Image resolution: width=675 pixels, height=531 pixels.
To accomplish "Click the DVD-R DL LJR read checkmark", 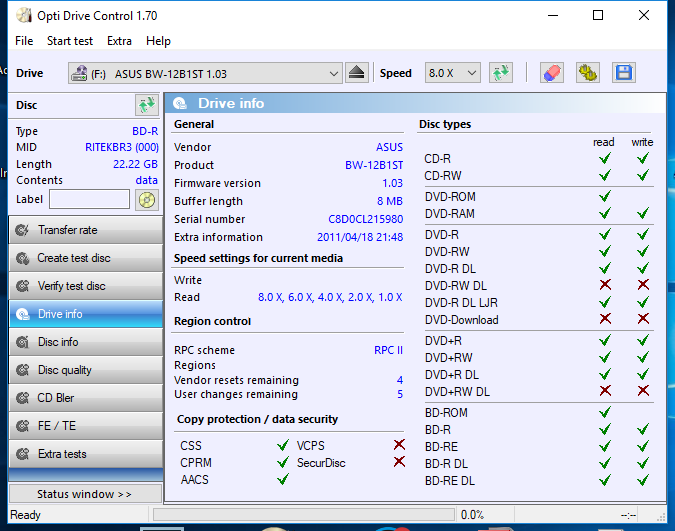I will pyautogui.click(x=605, y=302).
